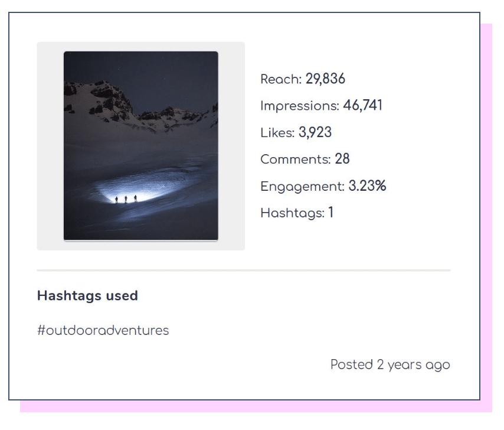
Task: Click the Impressions count 46,741
Action: point(362,106)
